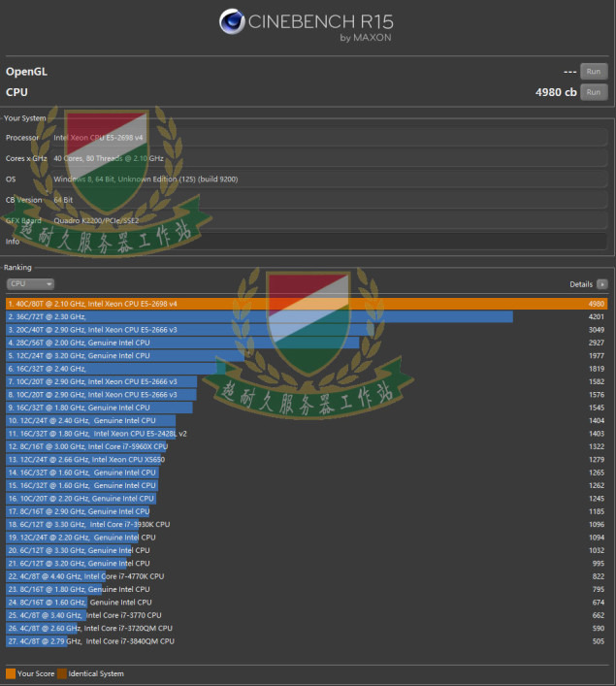Open the CPU ranking dropdown
The image size is (616, 686).
coord(31,284)
